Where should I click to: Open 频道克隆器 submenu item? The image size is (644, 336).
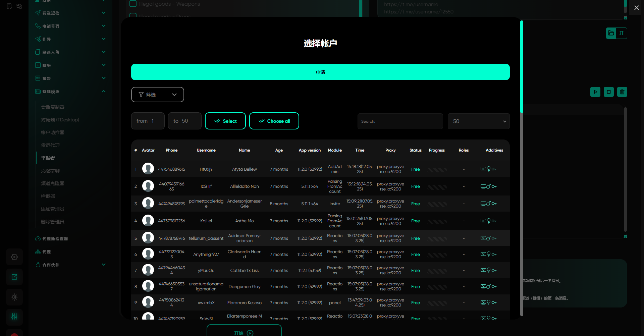[53, 183]
